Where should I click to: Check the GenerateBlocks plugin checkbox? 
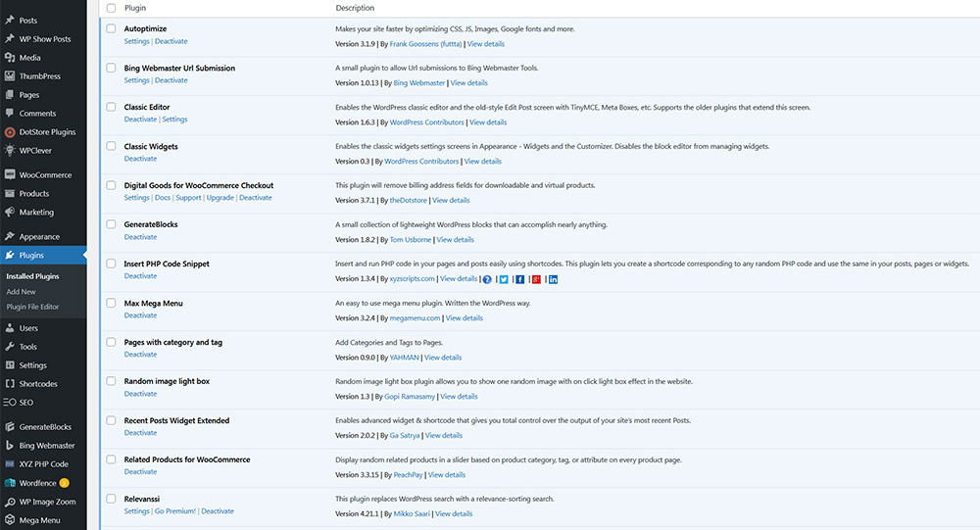click(111, 223)
